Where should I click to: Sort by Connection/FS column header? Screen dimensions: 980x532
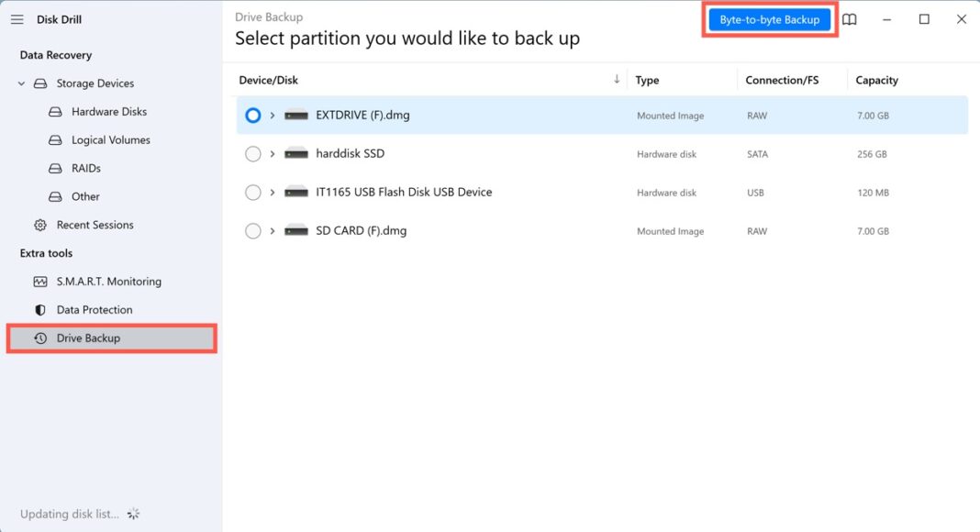(782, 81)
